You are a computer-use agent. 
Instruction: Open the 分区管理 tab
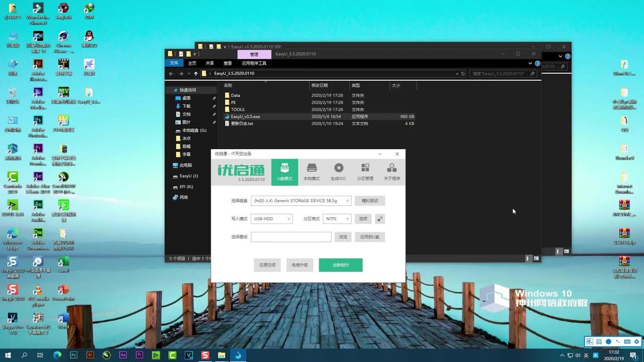click(365, 172)
